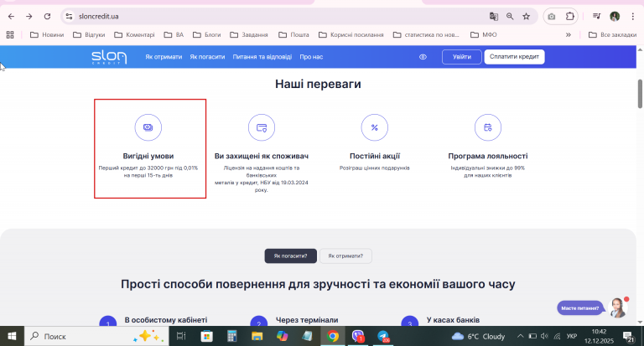This screenshot has height=346, width=644.
Task: Open the Windows Start menu
Action: (x=12, y=336)
